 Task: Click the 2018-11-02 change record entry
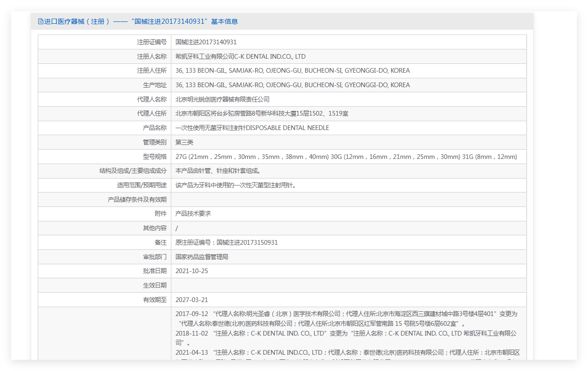coord(346,338)
